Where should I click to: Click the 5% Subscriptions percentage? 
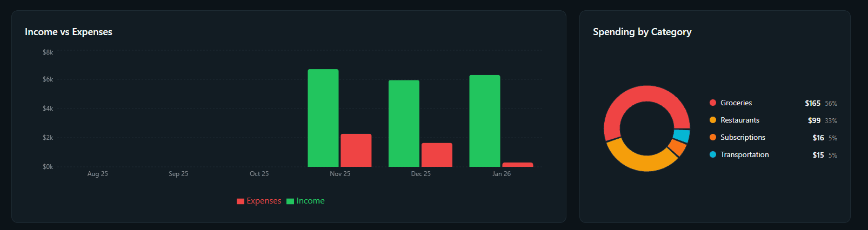tap(833, 138)
